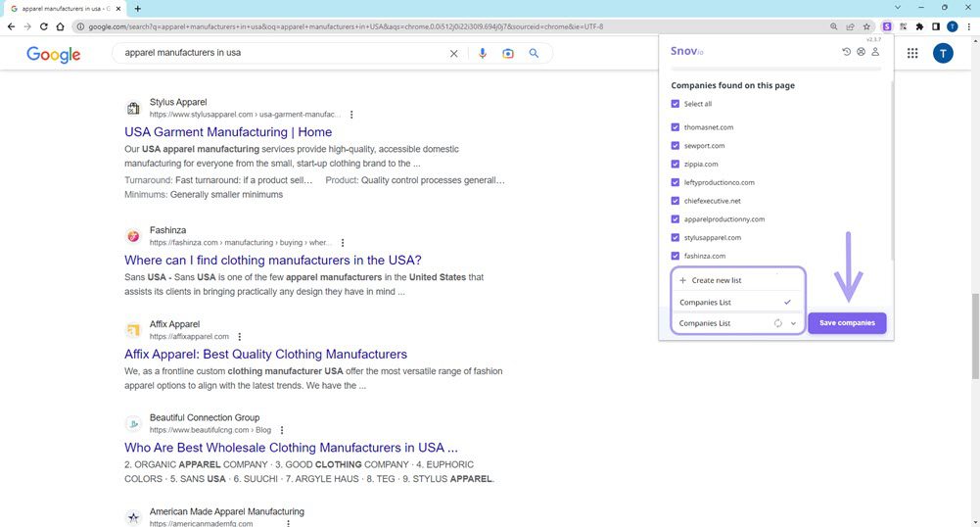Image resolution: width=980 pixels, height=527 pixels.
Task: Click Save companies button
Action: tap(847, 323)
